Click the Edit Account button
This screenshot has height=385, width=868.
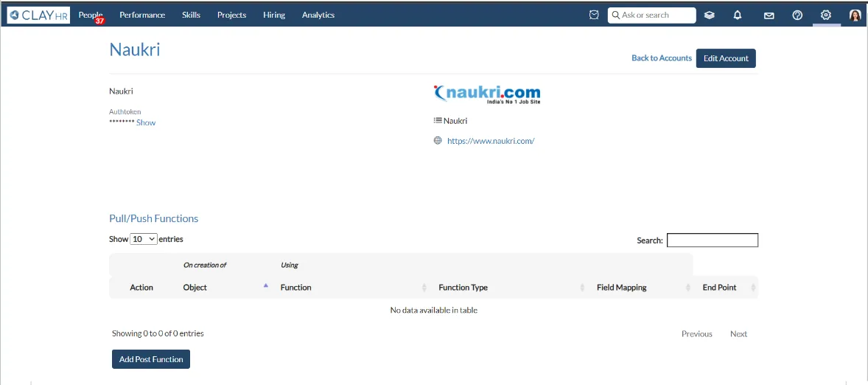pos(726,58)
